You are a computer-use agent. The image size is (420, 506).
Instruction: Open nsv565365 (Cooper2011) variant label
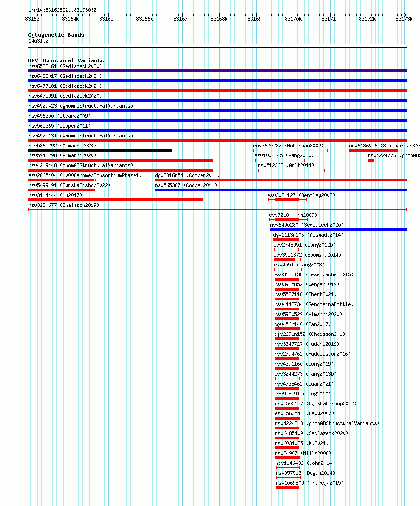tap(59, 126)
